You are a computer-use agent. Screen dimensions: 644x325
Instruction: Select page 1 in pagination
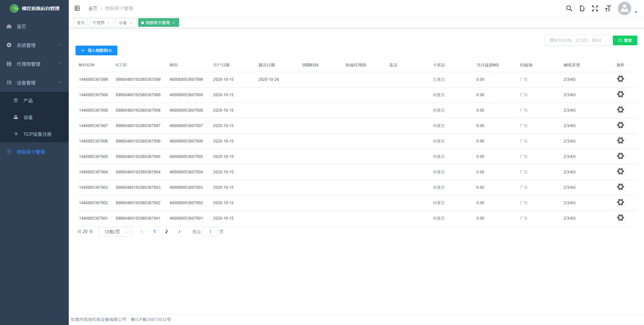pos(155,232)
